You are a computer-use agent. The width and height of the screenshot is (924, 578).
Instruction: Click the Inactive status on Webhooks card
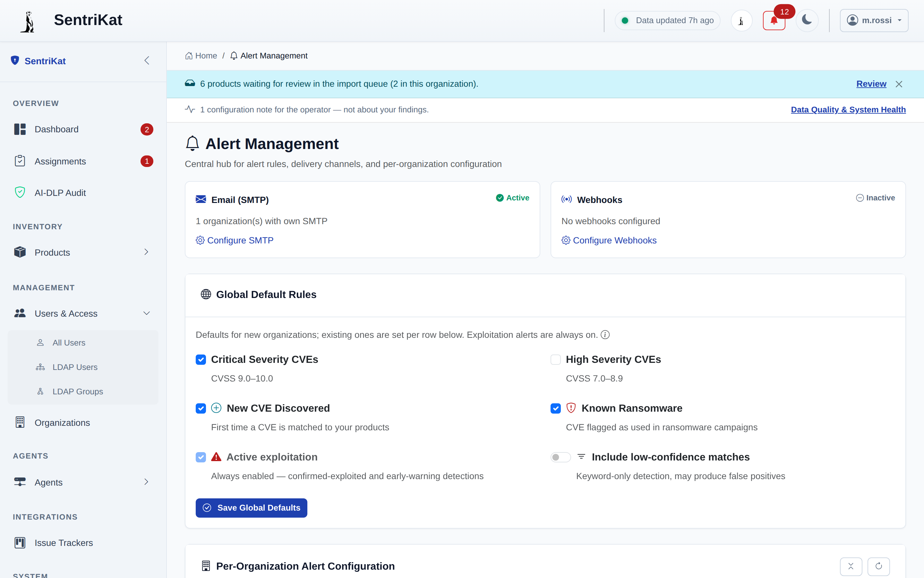pyautogui.click(x=875, y=197)
